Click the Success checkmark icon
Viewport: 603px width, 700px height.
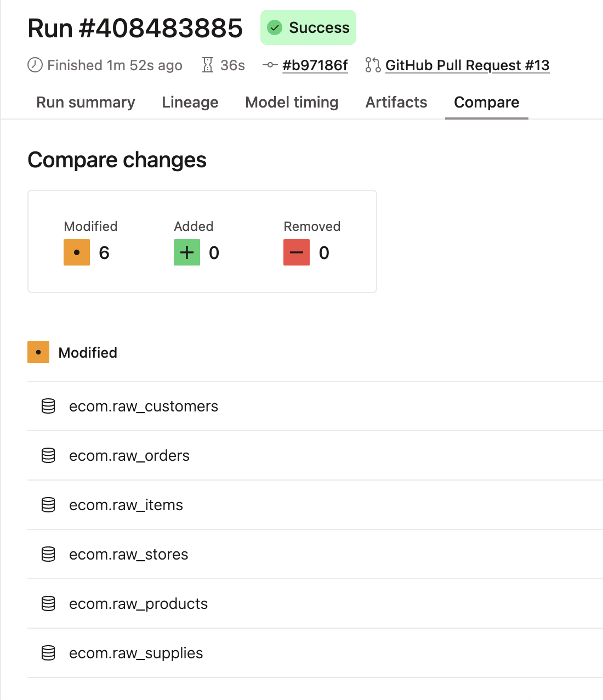coord(275,27)
